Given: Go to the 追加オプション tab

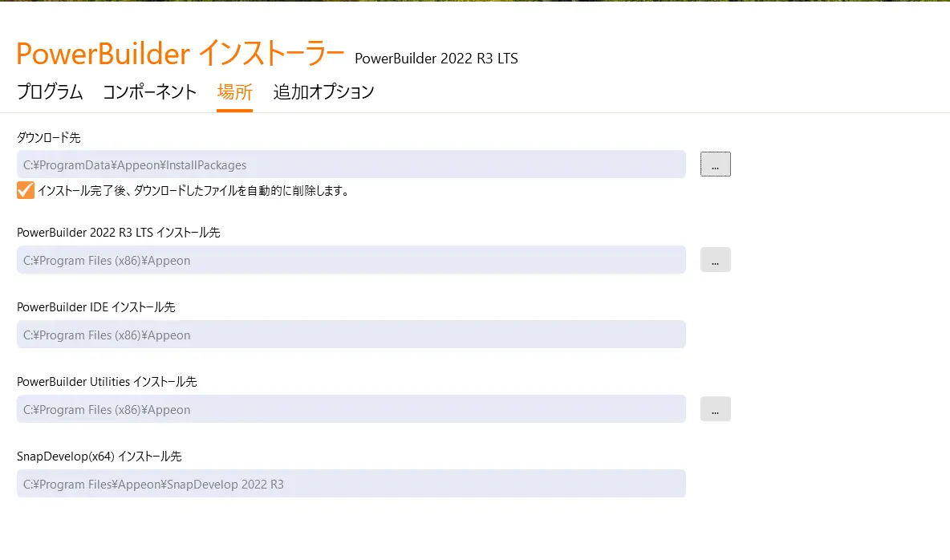Looking at the screenshot, I should (x=323, y=92).
